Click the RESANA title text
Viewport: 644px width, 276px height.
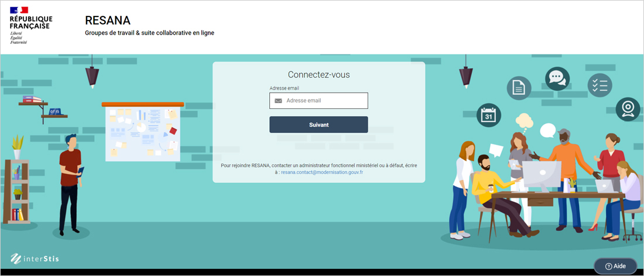click(x=108, y=20)
